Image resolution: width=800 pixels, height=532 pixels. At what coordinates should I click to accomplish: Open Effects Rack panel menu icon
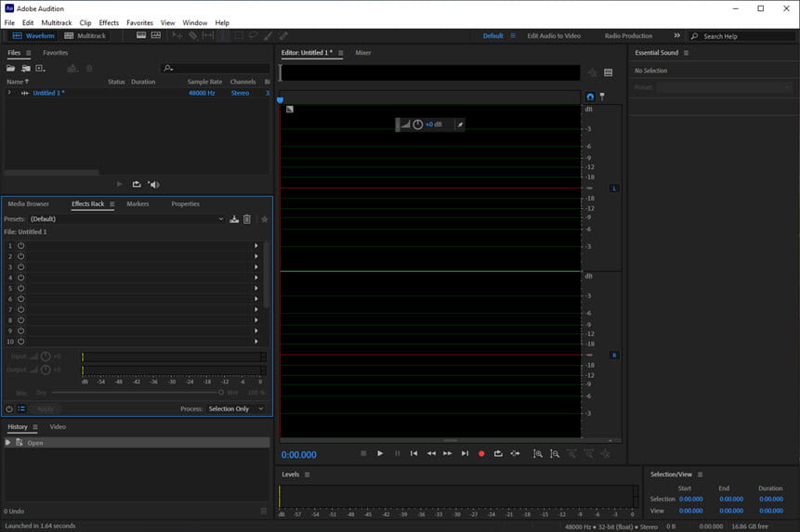coord(111,204)
